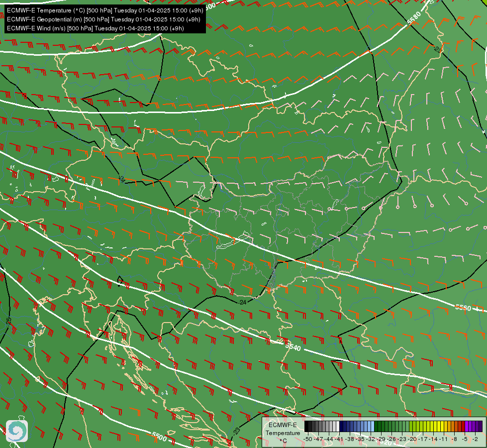Viewport: 487px width, 448px height.
Task: Click the 5580 geopotential contour label
Action: click(x=414, y=18)
